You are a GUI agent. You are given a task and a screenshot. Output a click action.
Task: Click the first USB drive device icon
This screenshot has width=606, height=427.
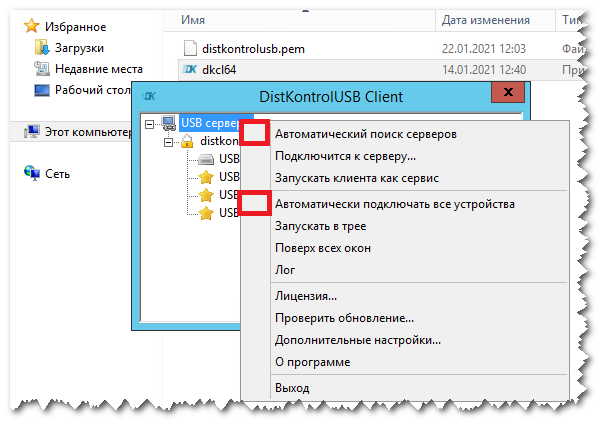coord(206,159)
